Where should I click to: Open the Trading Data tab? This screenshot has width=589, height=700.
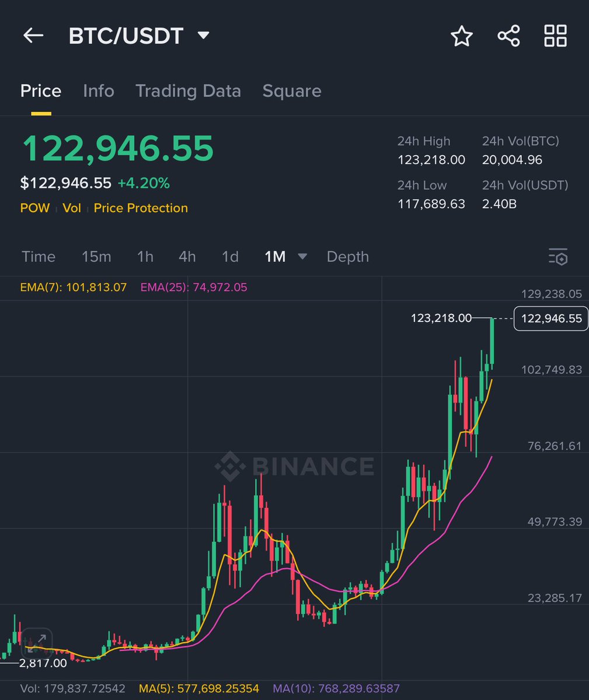click(188, 91)
